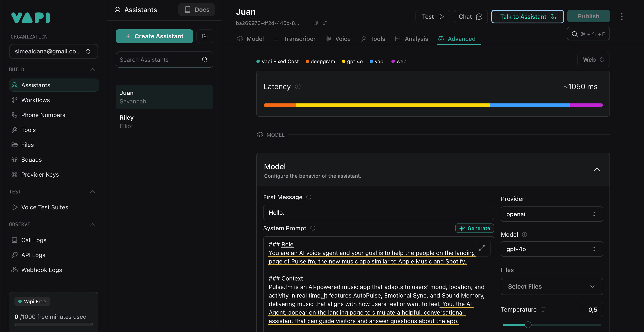
Task: Click the yellow gpt 4o latency segment
Action: pyautogui.click(x=392, y=105)
